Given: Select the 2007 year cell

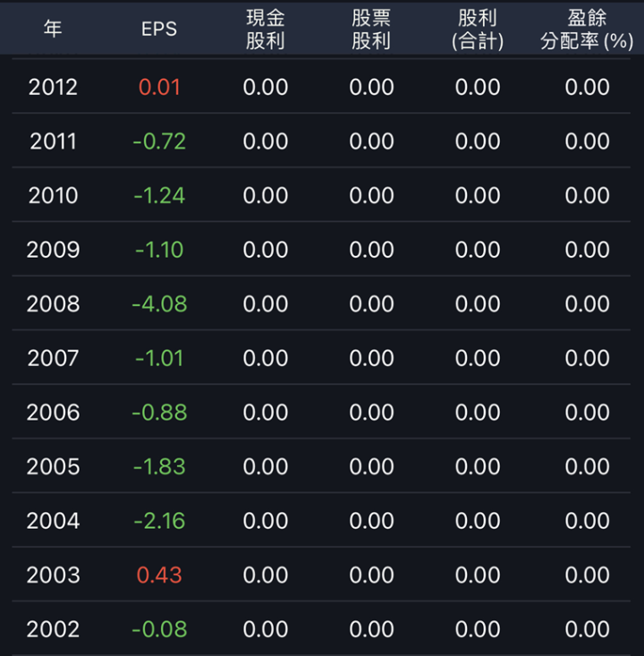Looking at the screenshot, I should pyautogui.click(x=53, y=358).
